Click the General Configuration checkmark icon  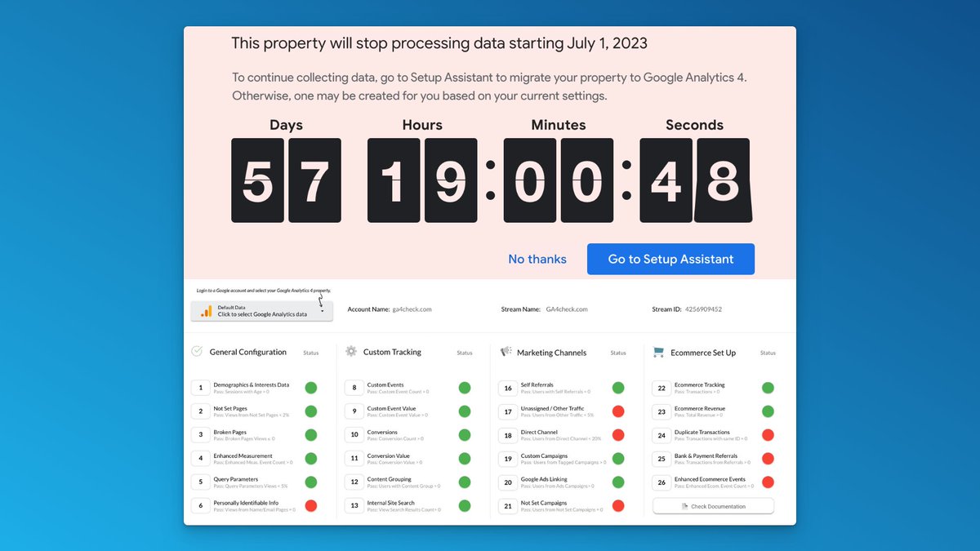click(197, 351)
